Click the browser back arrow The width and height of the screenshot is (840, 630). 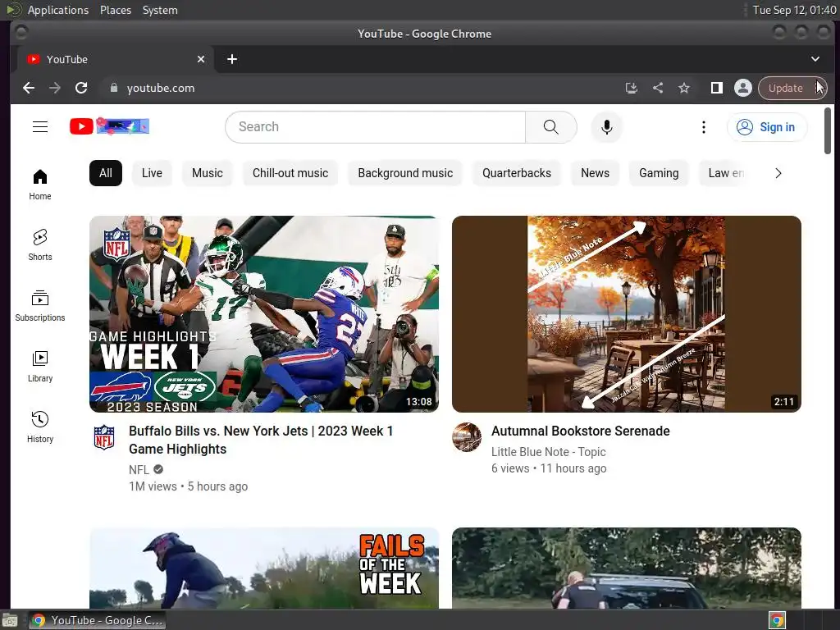pyautogui.click(x=29, y=88)
